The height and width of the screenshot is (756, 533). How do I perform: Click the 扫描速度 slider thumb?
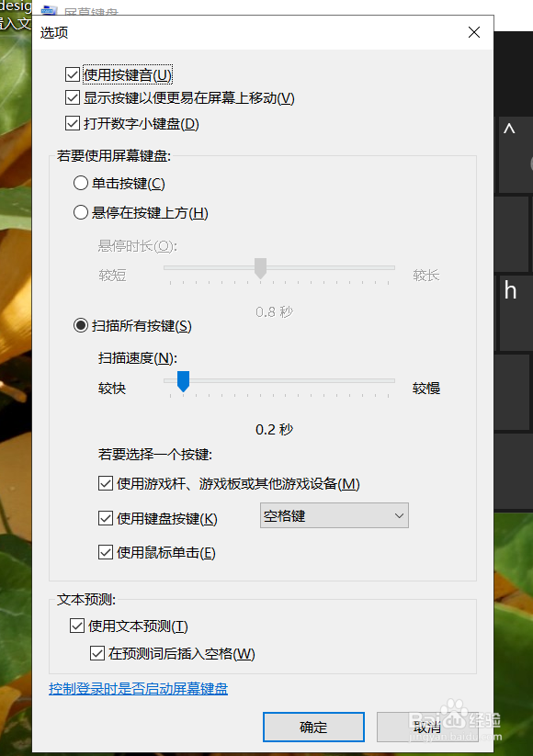[x=183, y=381]
